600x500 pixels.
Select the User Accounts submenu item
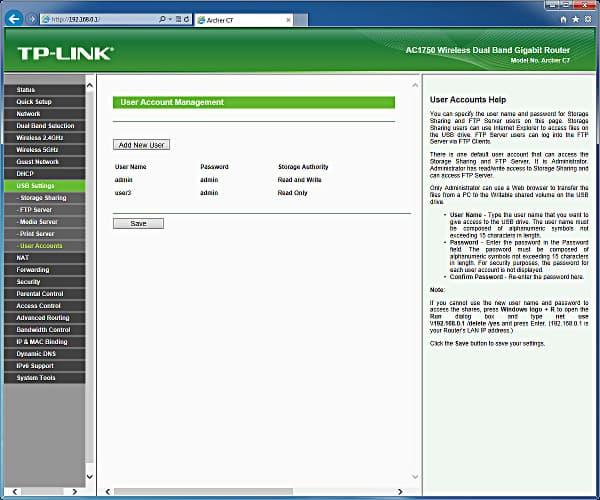(45, 246)
